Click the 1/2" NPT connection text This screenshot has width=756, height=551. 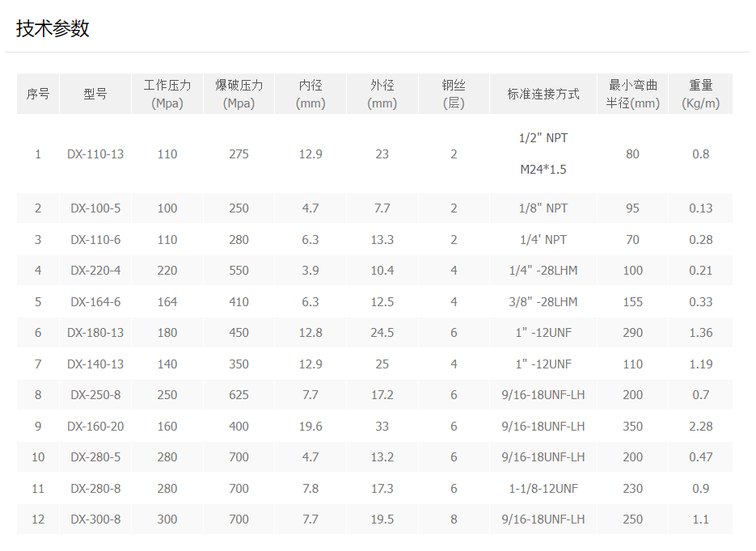point(543,138)
